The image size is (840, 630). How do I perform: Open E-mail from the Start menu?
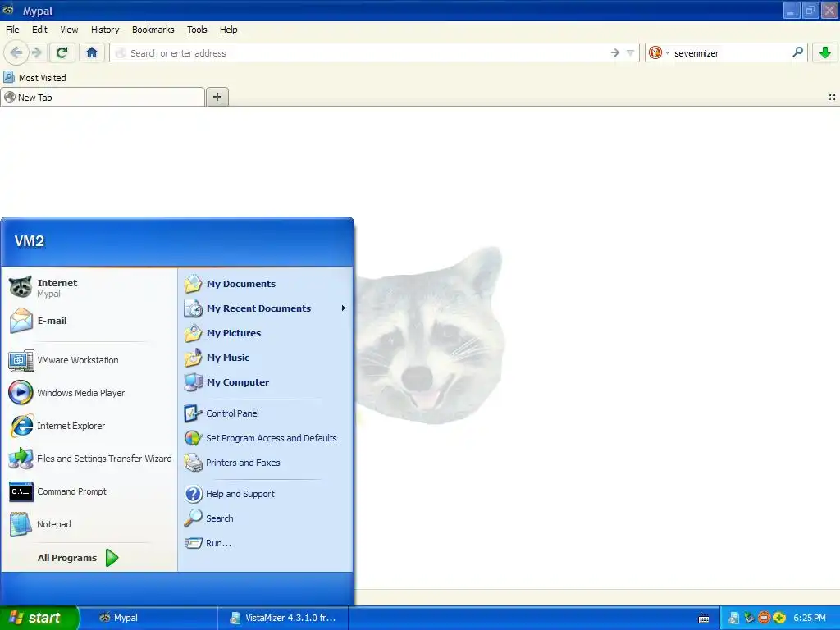pyautogui.click(x=89, y=321)
